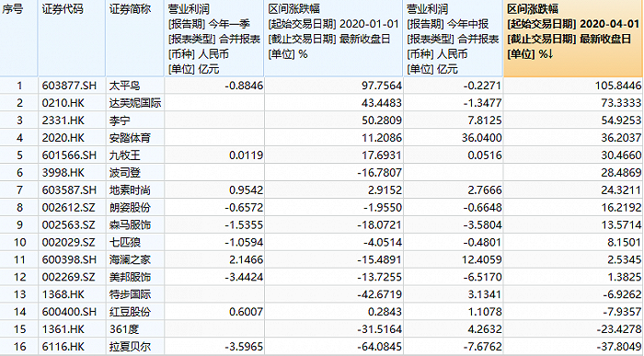
Task: Click the value 54.9253 for 李宁
Action: 621,121
